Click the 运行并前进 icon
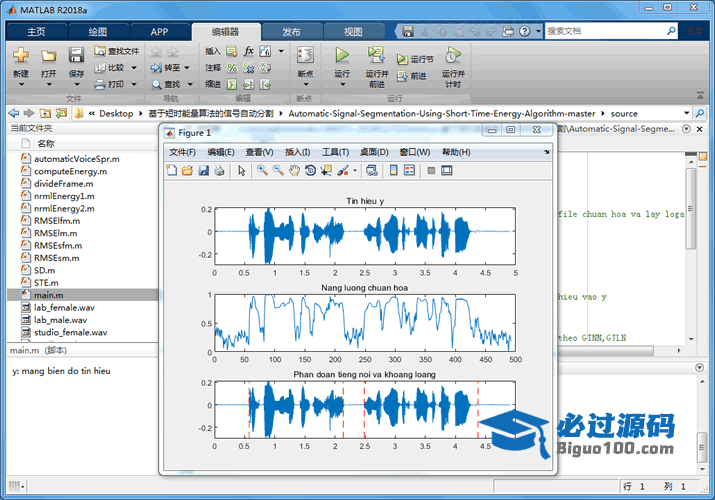Screen dimensions: 715x500 [377, 55]
